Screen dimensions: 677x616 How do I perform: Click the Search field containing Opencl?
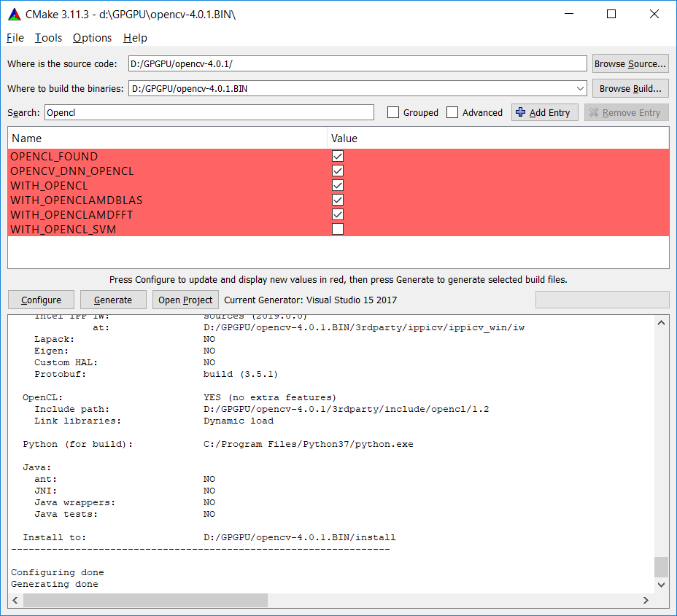209,112
